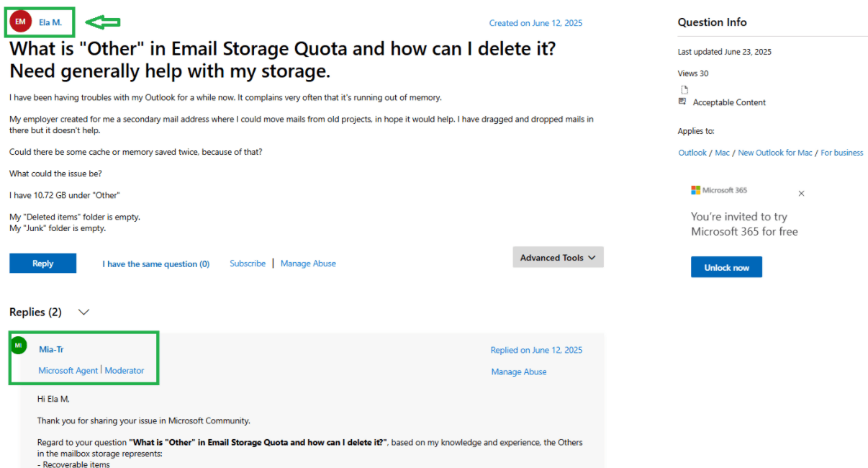Click the Reply button

pos(42,263)
